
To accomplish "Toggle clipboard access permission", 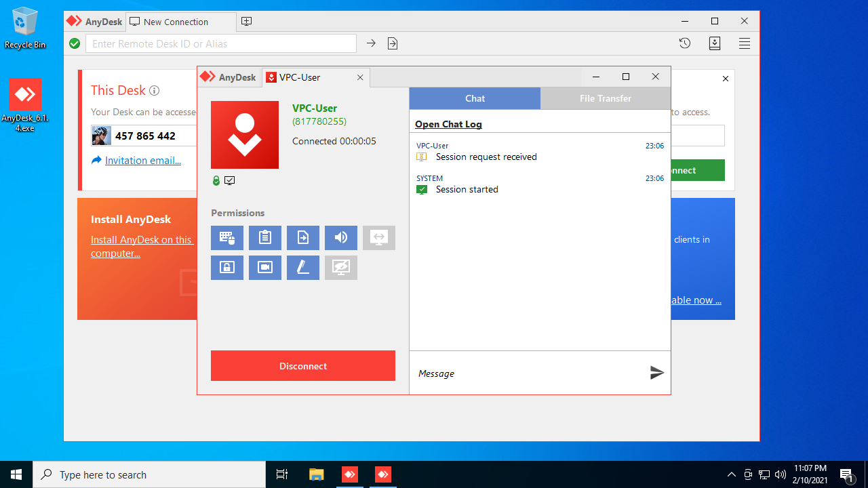I will pos(265,238).
